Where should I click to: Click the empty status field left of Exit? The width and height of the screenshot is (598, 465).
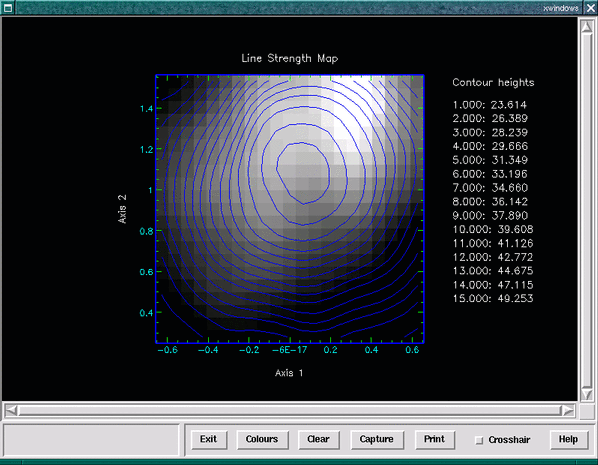[91, 440]
